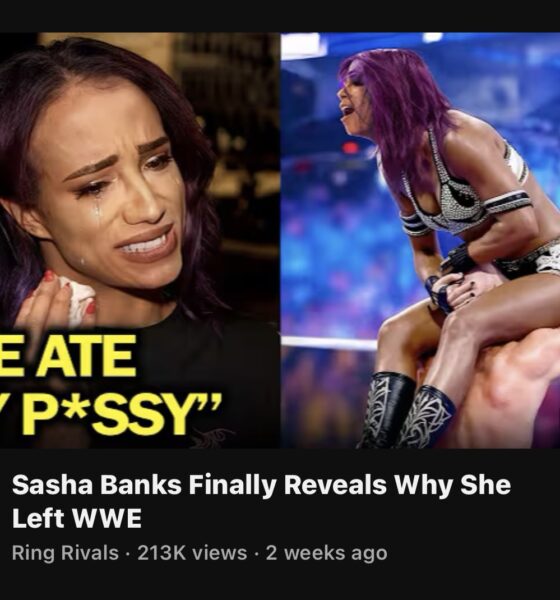The width and height of the screenshot is (560, 600).
Task: Tap the crying woman's half of the thumbnail
Action: [140, 240]
